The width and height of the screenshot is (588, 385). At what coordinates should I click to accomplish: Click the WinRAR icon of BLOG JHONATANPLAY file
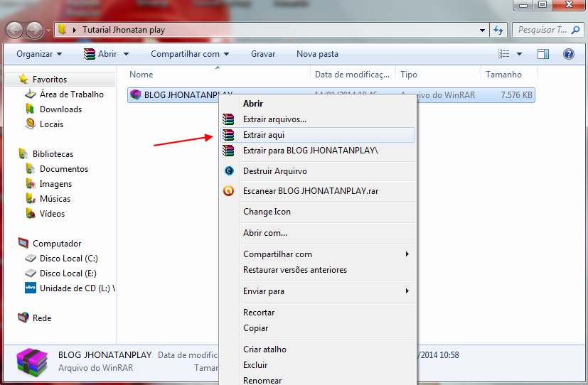[135, 94]
